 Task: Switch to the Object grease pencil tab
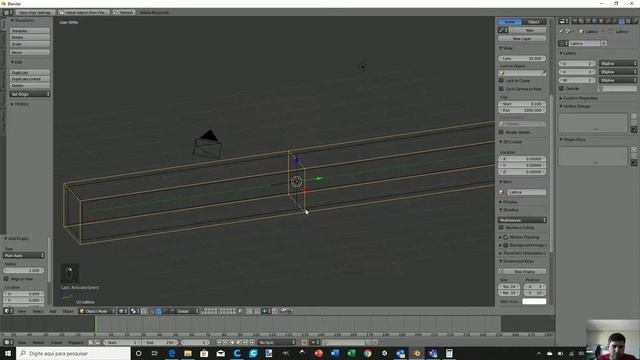(x=534, y=22)
